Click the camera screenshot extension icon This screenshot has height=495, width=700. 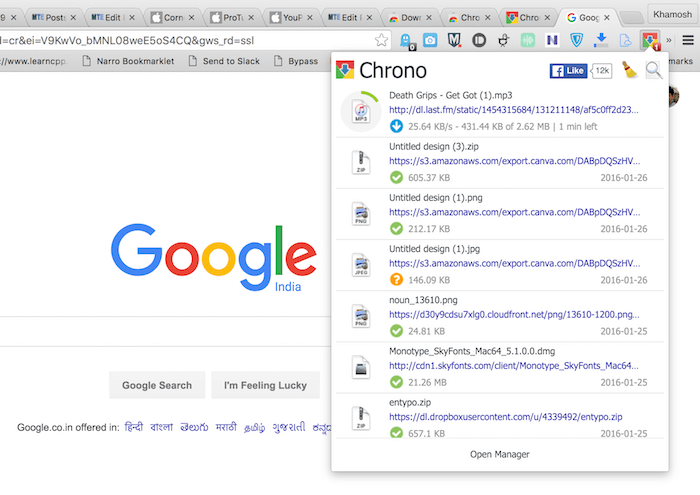pos(430,41)
